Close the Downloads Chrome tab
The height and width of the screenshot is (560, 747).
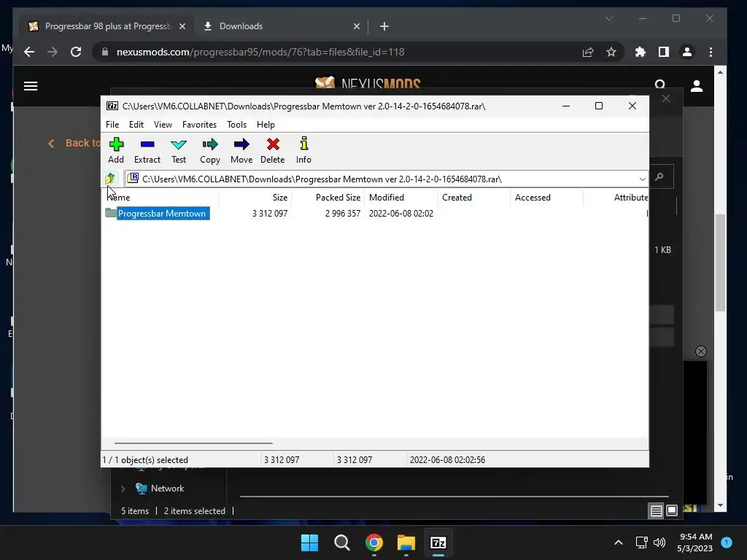click(x=356, y=26)
